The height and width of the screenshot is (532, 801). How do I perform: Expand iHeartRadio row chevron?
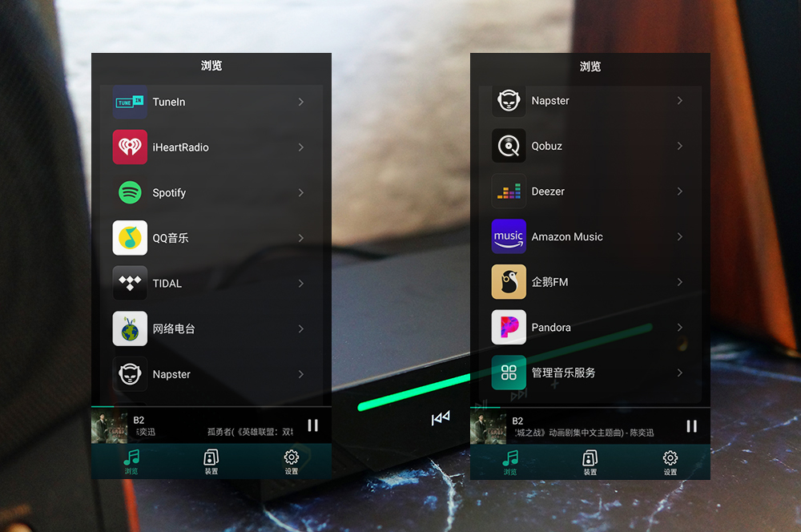point(301,147)
